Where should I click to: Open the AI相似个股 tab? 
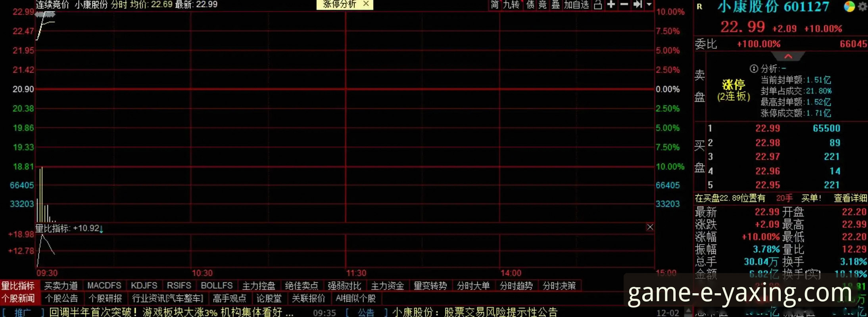355,298
